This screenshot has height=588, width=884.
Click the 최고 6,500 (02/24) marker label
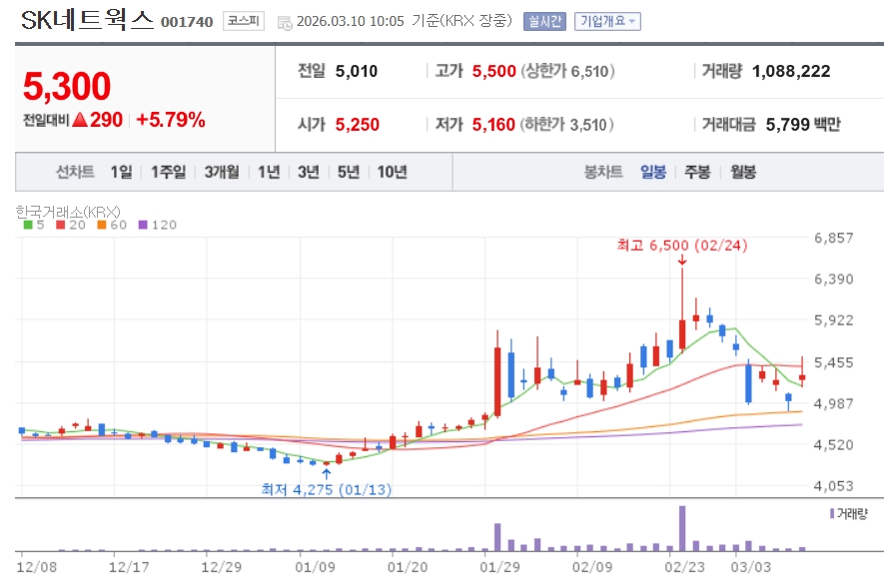tap(682, 245)
